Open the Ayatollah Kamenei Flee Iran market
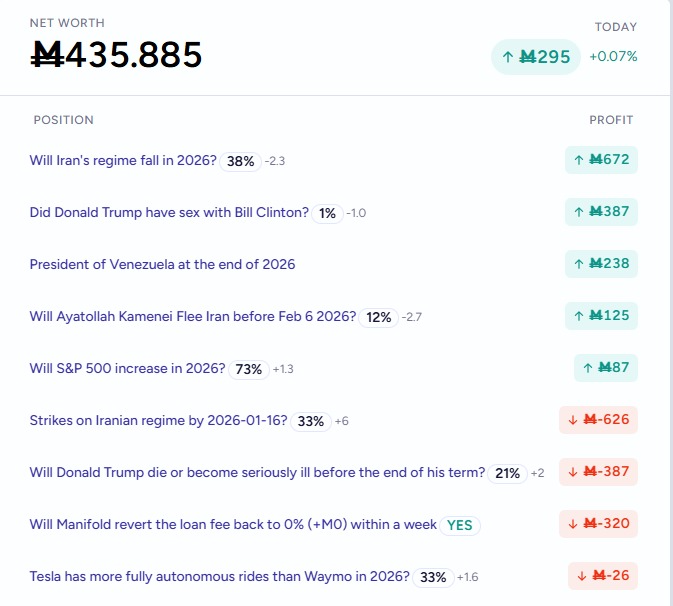 pyautogui.click(x=192, y=317)
